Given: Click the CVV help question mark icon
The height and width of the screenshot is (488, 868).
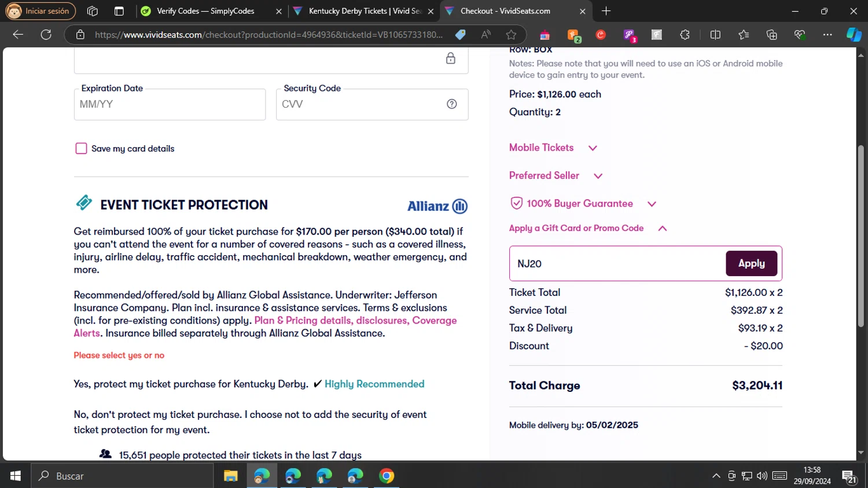Looking at the screenshot, I should pos(451,104).
